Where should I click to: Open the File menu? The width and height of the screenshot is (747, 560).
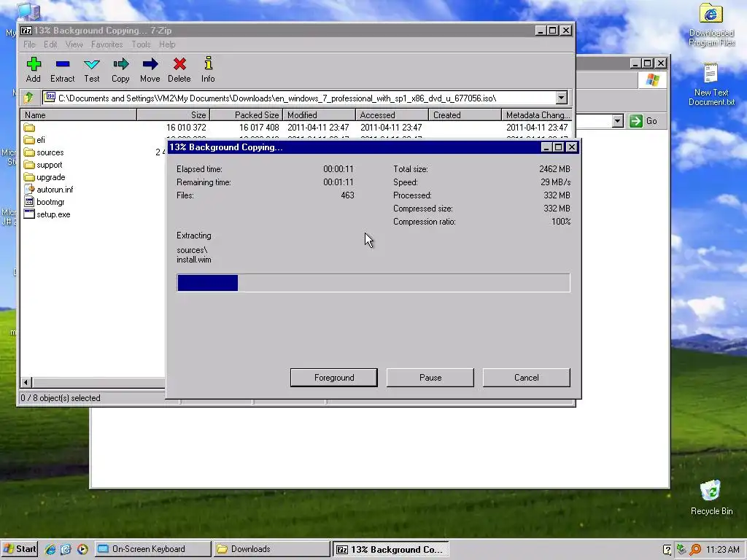[x=29, y=44]
